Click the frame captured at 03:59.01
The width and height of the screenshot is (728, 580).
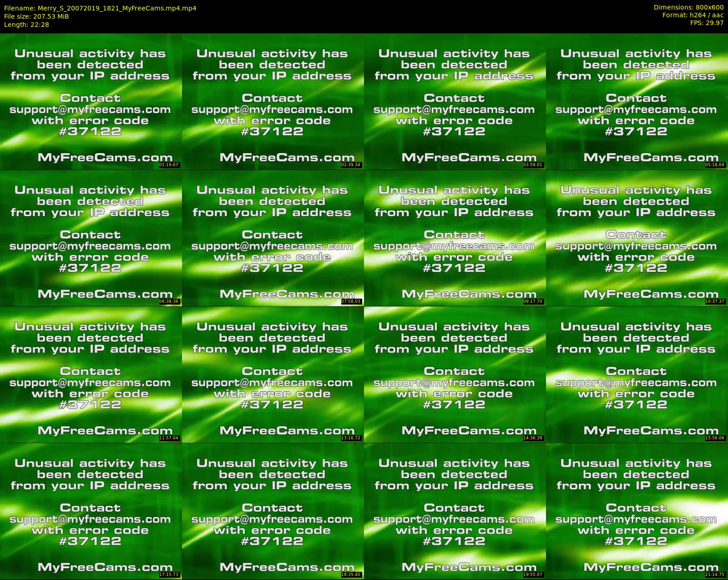pos(455,102)
